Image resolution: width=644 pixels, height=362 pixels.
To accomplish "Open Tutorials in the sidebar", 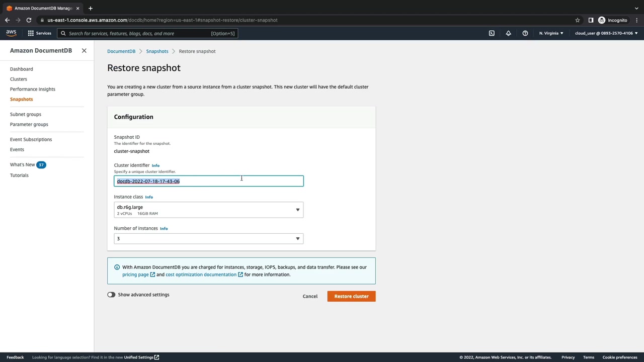I will click(19, 175).
